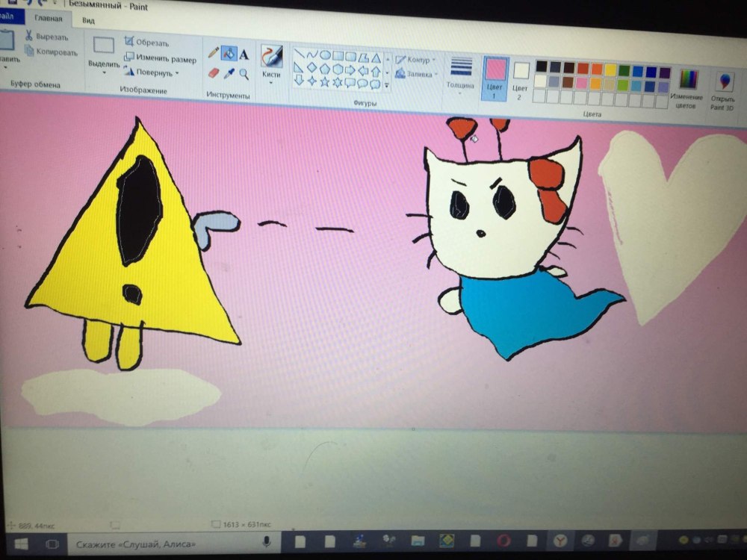
Task: Choose the Polygon shape
Action: 364,57
